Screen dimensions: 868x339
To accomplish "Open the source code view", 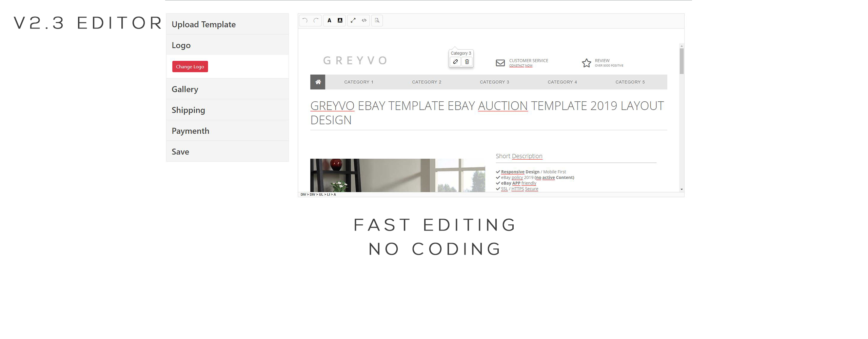I will point(364,20).
